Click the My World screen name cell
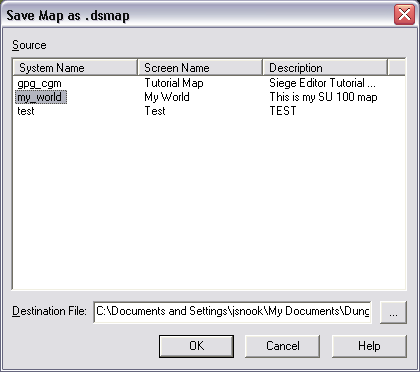Image resolution: width=420 pixels, height=372 pixels. coord(167,97)
